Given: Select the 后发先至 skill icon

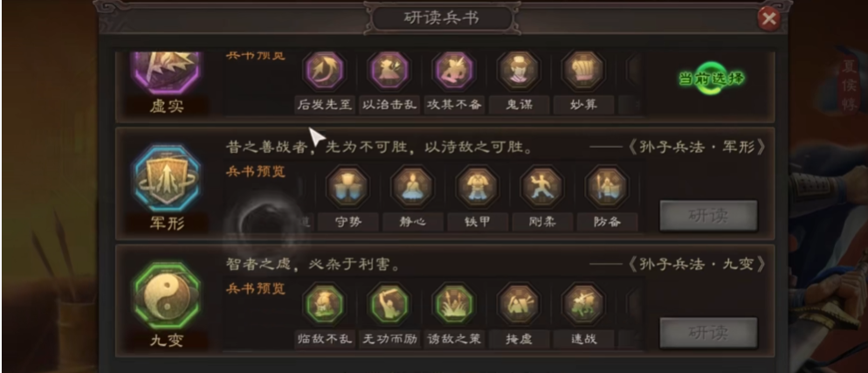Looking at the screenshot, I should pyautogui.click(x=324, y=71).
